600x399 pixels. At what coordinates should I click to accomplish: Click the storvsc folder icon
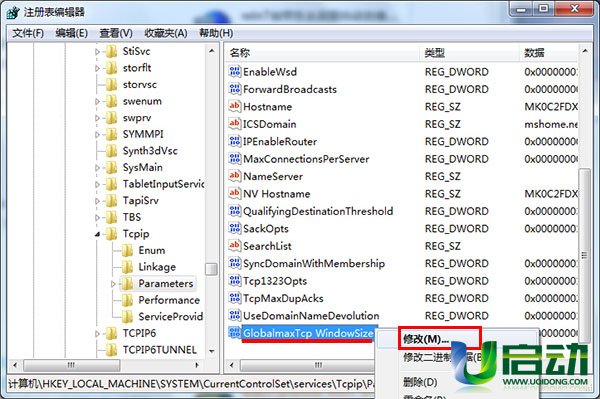point(111,85)
